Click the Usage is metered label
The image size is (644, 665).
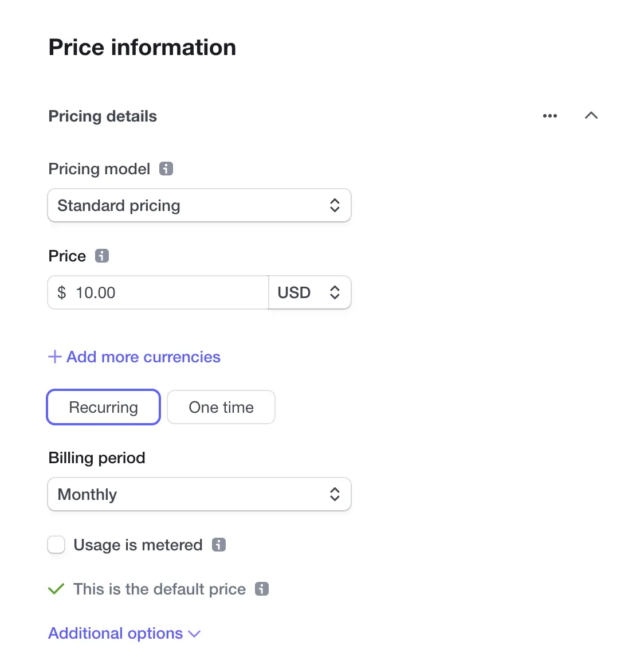point(138,545)
